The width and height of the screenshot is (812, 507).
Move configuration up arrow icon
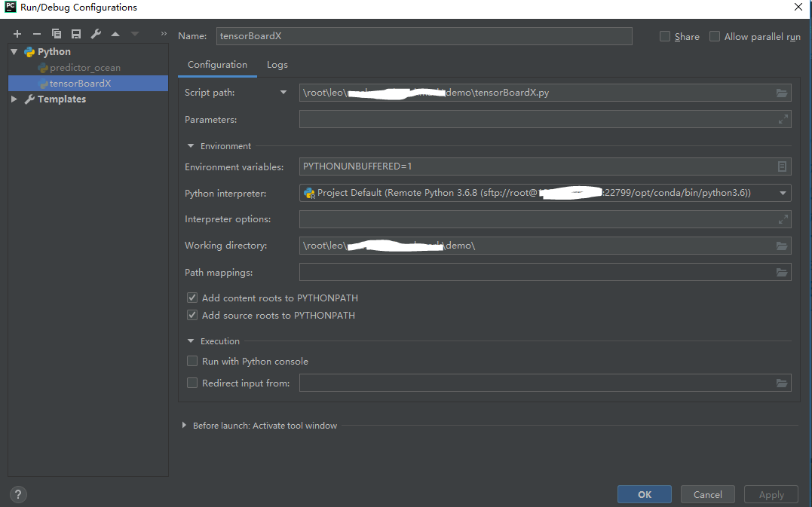point(115,34)
